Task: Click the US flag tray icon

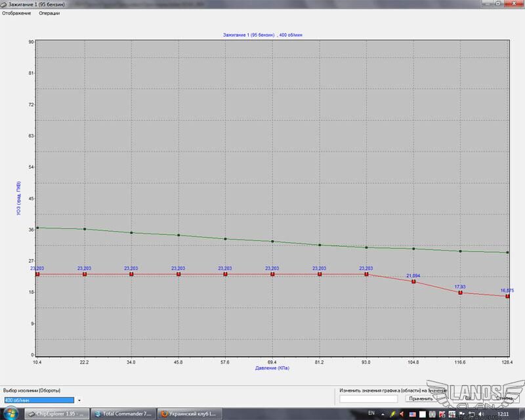Action: click(413, 414)
